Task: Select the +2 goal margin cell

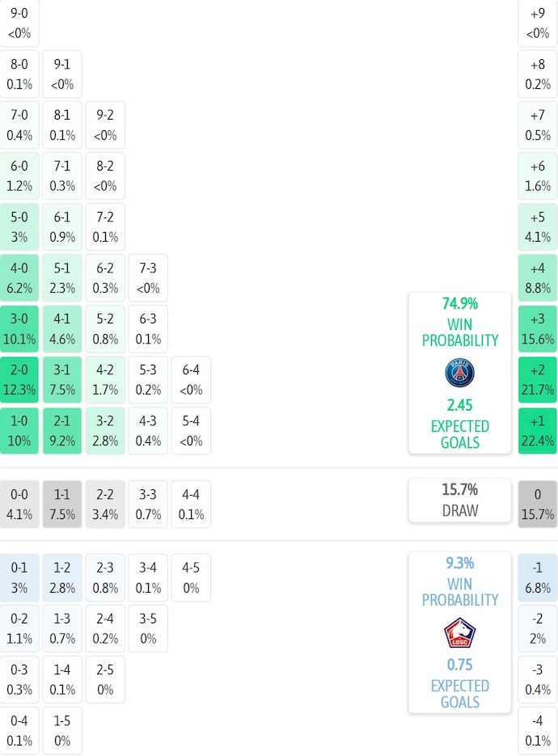Action: coord(538,380)
